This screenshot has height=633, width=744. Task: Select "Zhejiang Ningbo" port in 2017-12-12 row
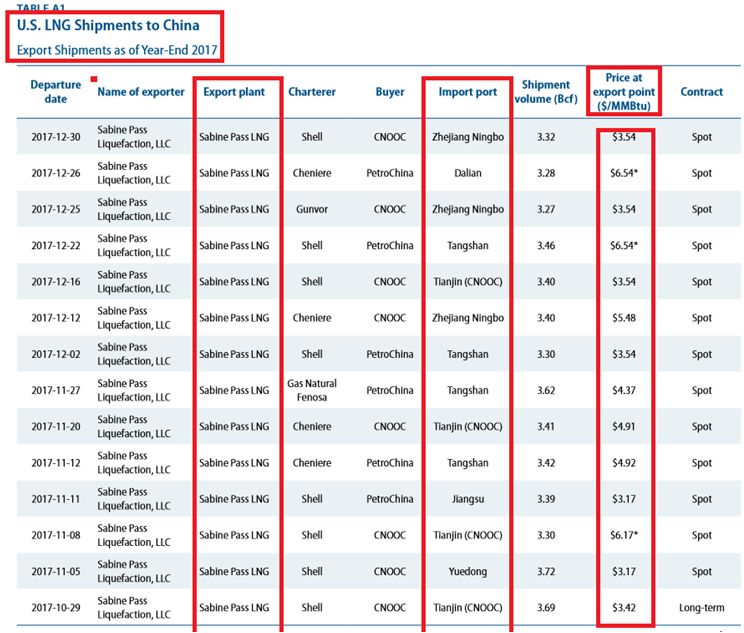tap(468, 318)
